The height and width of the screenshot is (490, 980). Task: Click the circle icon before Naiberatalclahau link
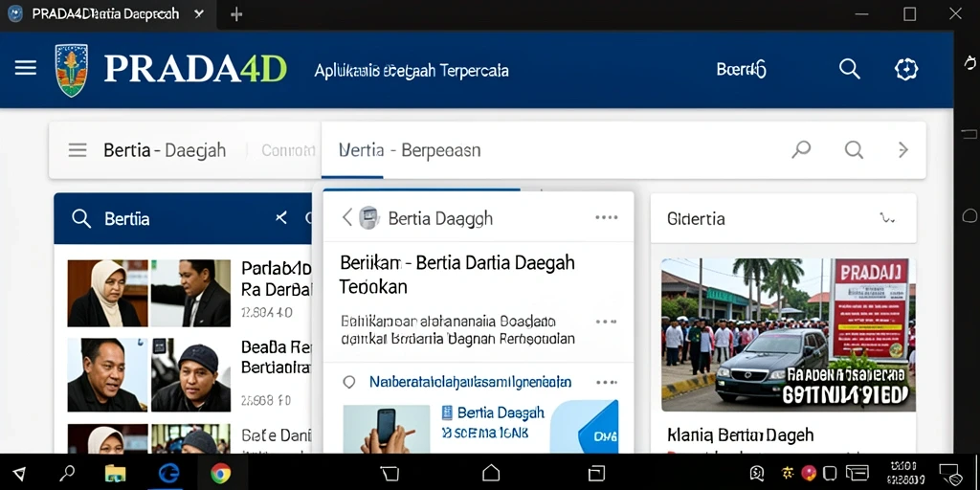tap(349, 382)
